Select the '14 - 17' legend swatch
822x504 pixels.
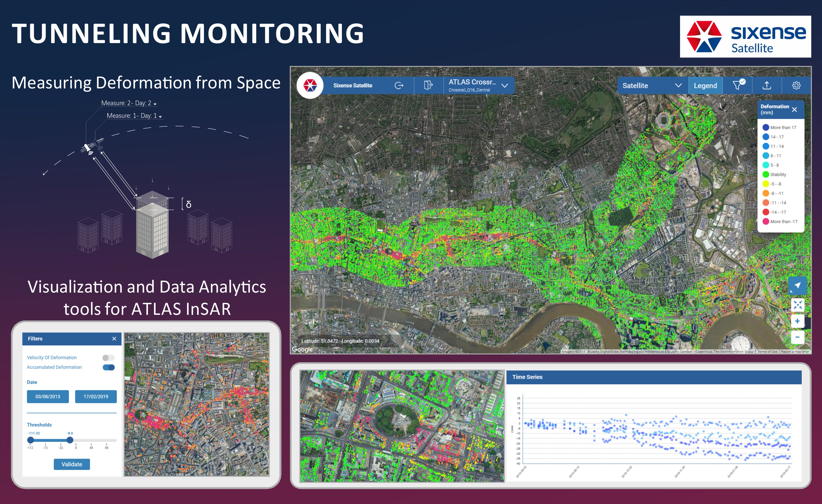766,137
